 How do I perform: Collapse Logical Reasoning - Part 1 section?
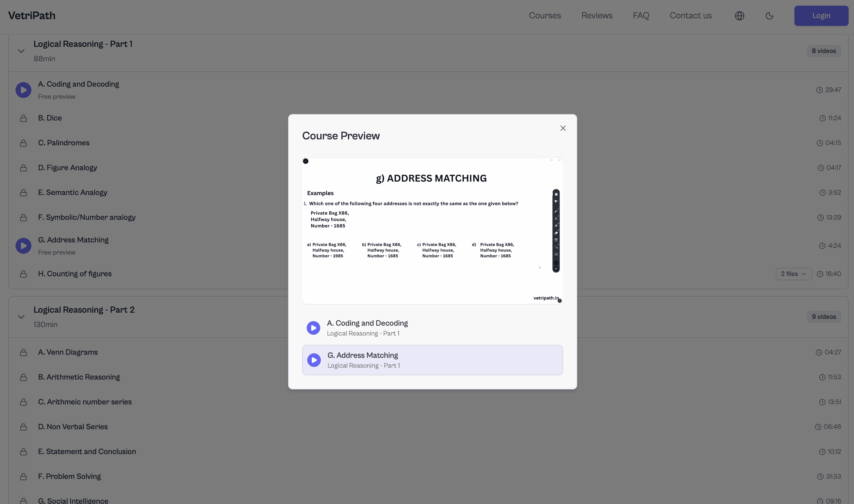[x=21, y=51]
